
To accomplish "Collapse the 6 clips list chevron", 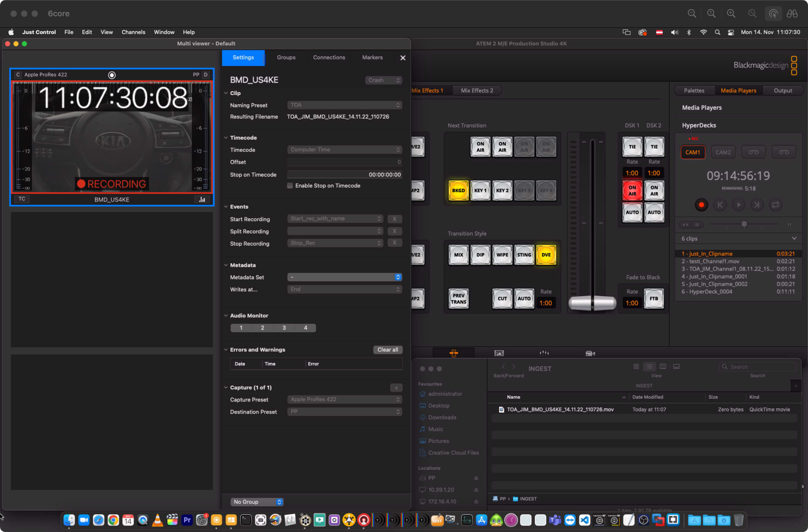I will point(794,238).
